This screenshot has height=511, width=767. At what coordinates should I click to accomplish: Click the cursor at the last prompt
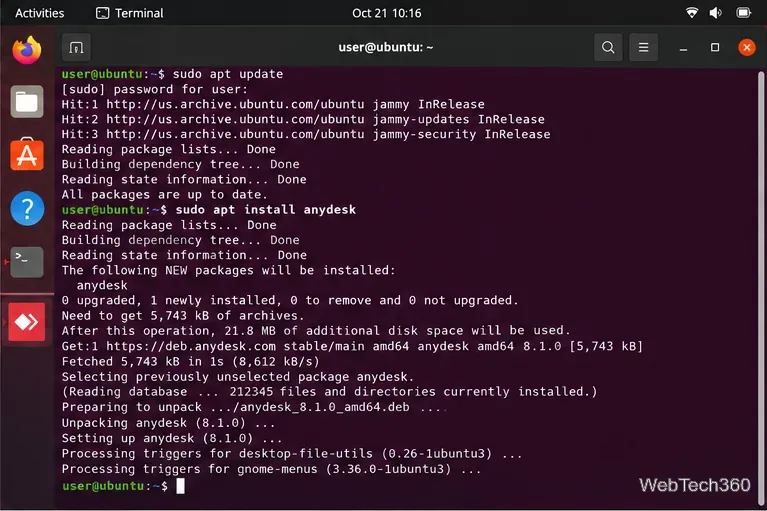click(180, 486)
